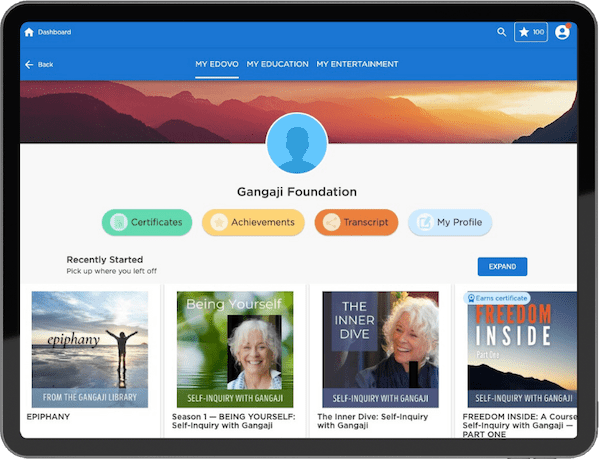Open the My Profile button
This screenshot has width=600, height=459.
click(x=449, y=222)
